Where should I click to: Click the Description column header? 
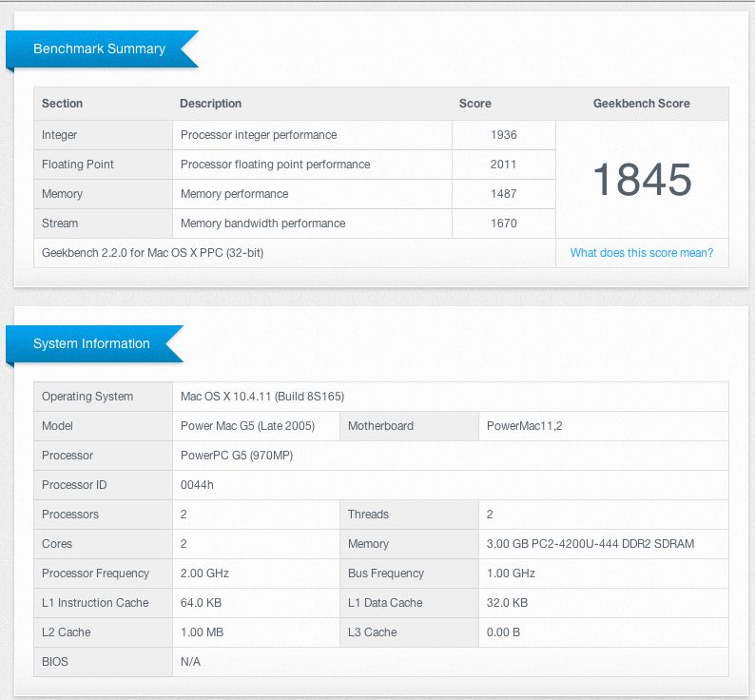click(210, 104)
